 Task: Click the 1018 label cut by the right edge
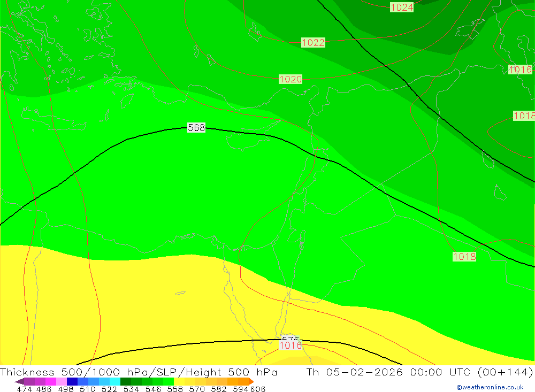[x=524, y=116]
